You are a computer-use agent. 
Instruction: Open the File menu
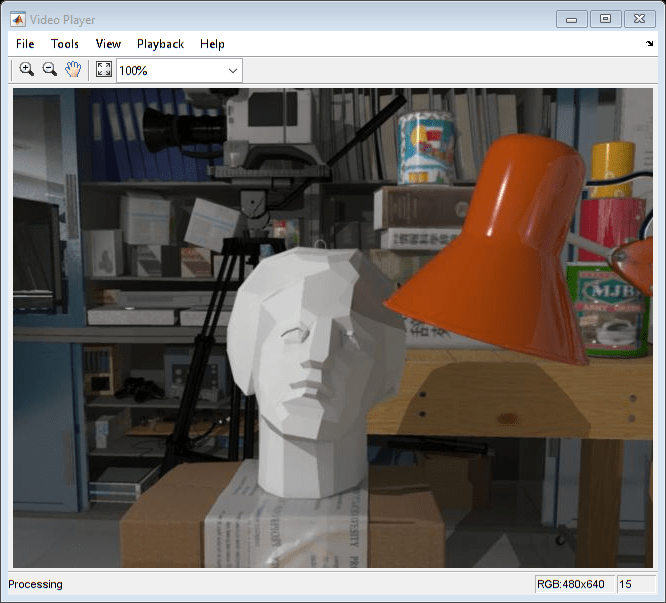25,44
